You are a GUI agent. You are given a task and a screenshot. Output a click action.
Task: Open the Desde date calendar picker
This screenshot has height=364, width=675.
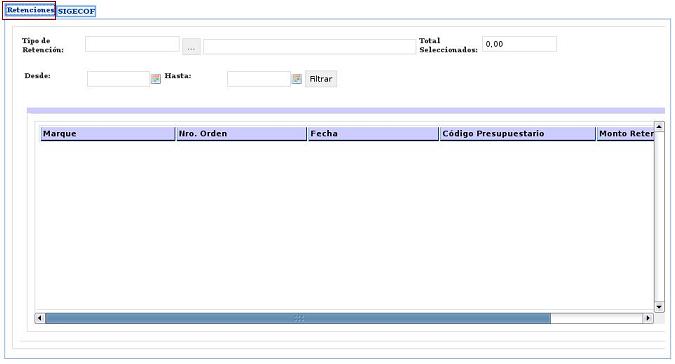tap(156, 79)
